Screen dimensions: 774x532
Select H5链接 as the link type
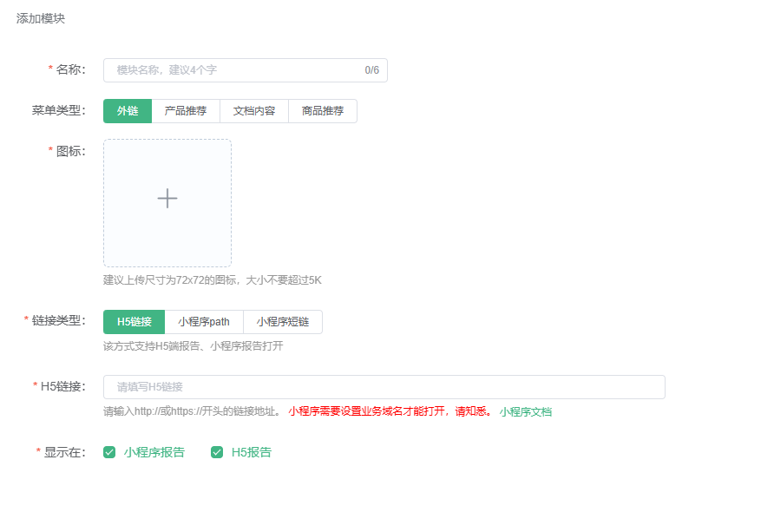click(134, 322)
